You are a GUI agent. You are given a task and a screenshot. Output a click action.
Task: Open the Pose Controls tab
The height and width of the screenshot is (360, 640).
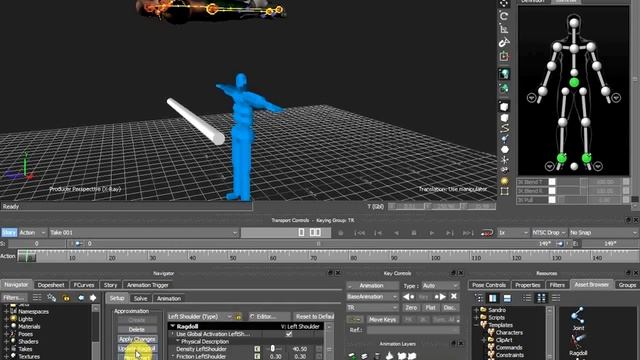pyautogui.click(x=489, y=285)
